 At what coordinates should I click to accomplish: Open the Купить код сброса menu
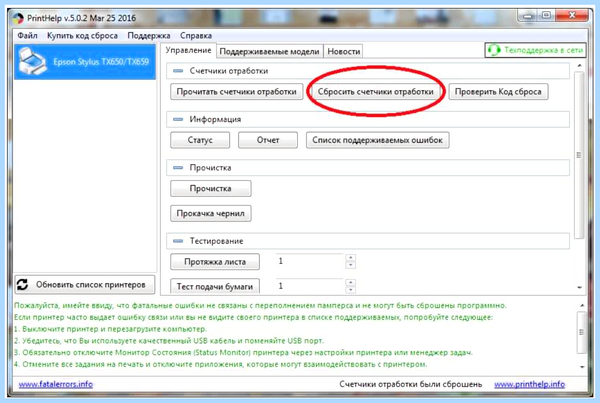coord(82,36)
